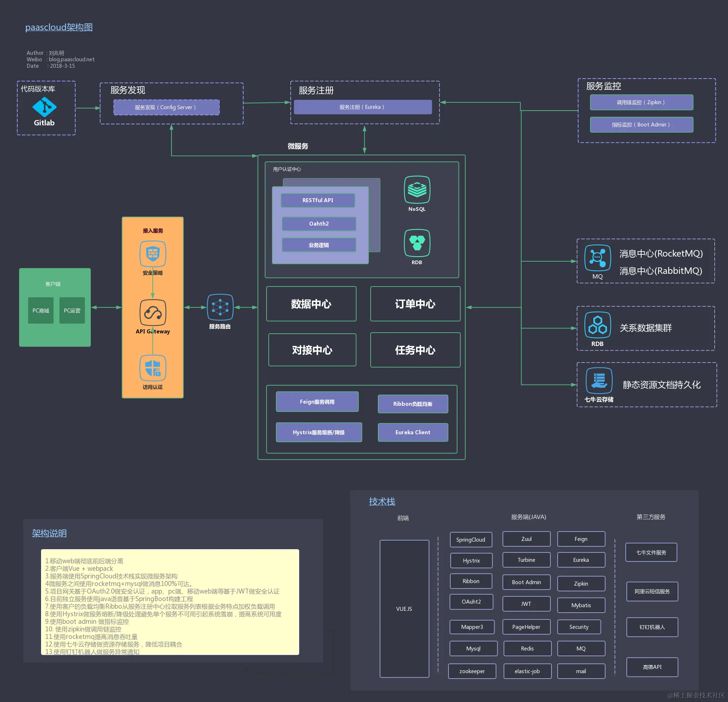Click the Qiniu cloud storage icon
728x702 pixels.
pos(599,381)
